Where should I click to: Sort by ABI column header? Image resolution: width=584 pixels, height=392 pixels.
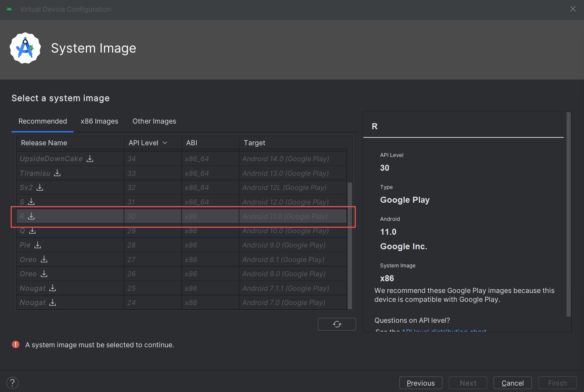210,143
